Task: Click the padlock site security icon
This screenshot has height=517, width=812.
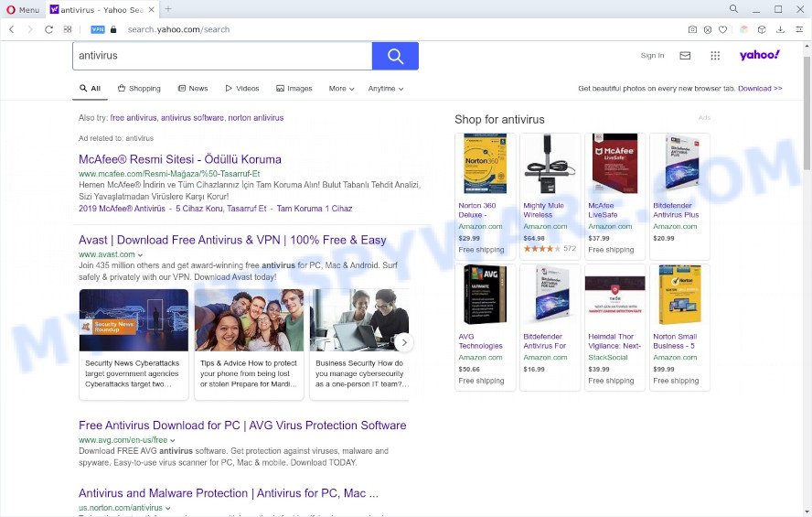Action: [113, 29]
